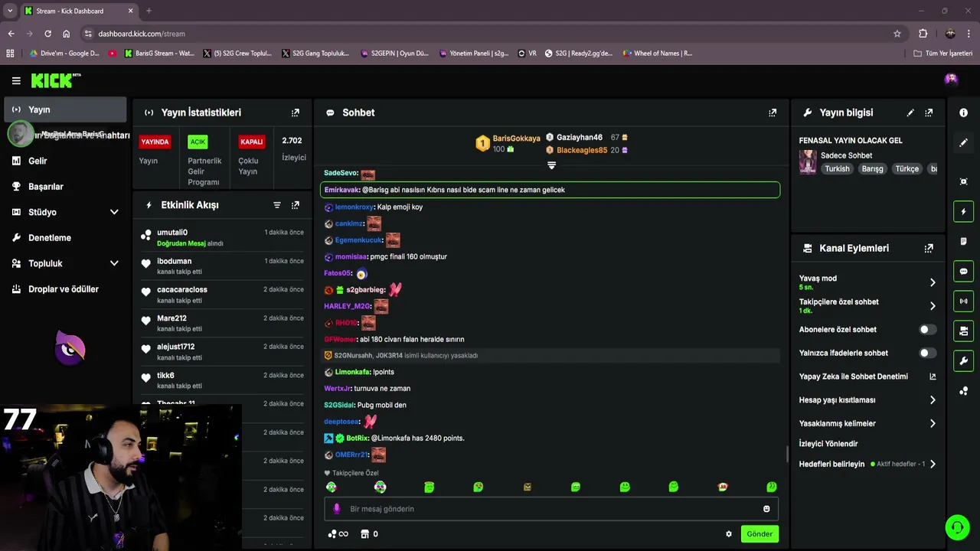
Task: Pop out the Kanal Eylemleri panel
Action: 929,249
